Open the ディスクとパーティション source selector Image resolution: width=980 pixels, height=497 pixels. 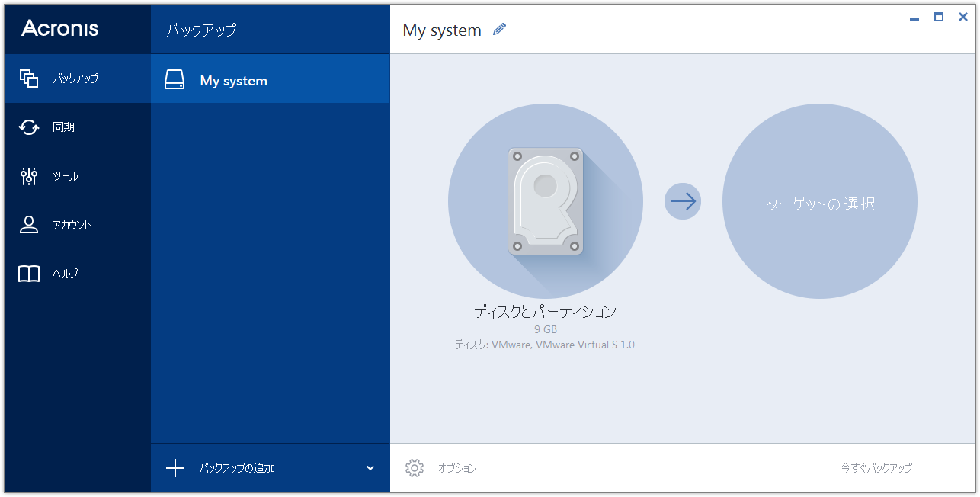tap(545, 311)
